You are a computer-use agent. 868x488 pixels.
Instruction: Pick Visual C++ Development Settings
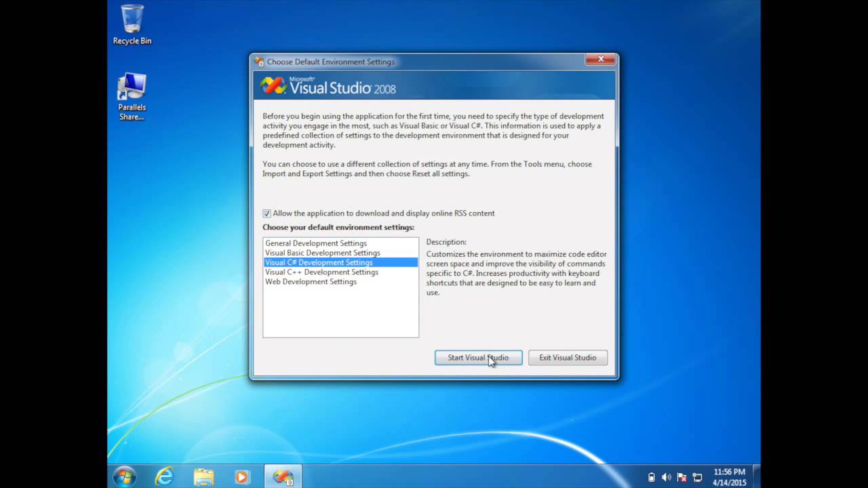(340, 272)
